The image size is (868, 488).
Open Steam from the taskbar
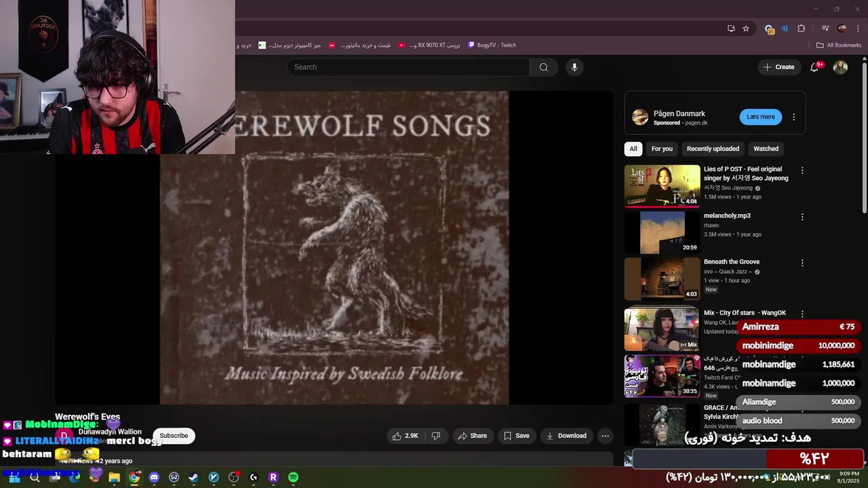click(x=193, y=477)
